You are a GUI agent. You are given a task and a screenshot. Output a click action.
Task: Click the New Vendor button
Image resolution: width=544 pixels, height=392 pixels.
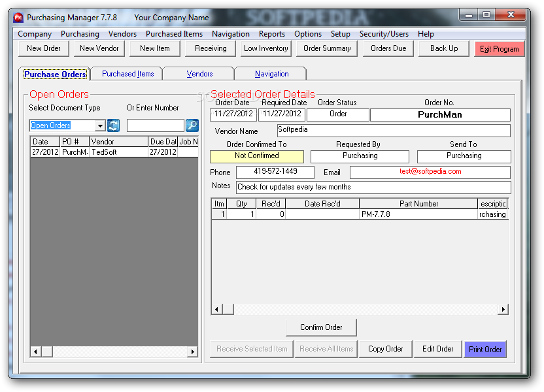(x=99, y=48)
